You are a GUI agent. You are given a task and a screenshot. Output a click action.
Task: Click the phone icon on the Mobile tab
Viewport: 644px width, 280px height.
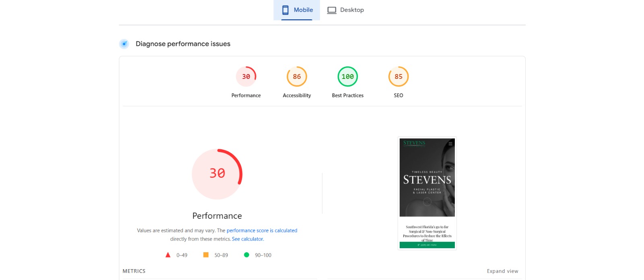pyautogui.click(x=285, y=10)
